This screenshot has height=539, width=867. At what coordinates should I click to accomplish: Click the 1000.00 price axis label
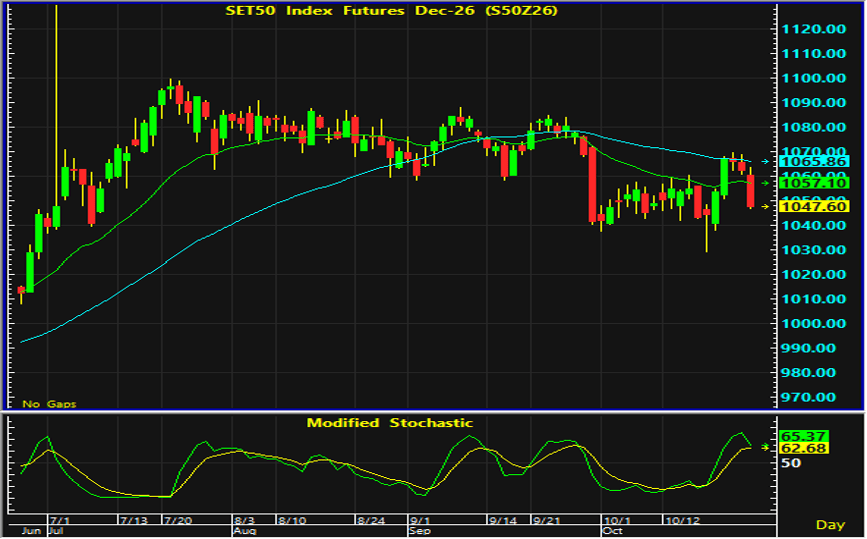(x=813, y=323)
